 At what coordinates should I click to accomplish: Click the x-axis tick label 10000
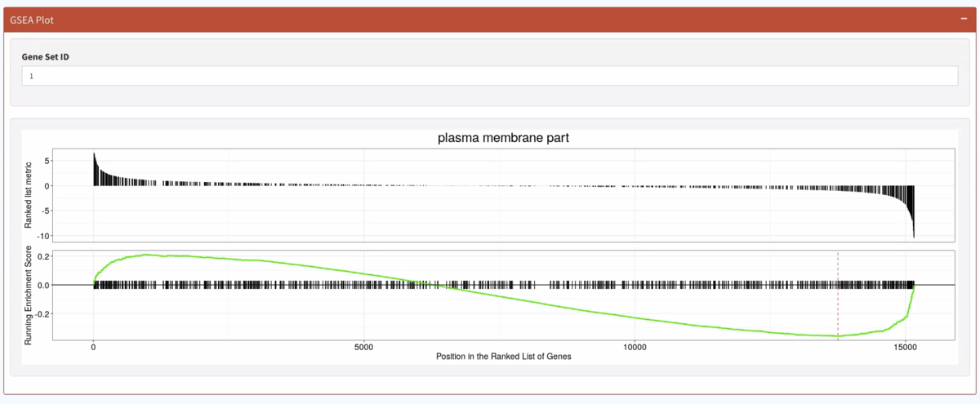(635, 346)
